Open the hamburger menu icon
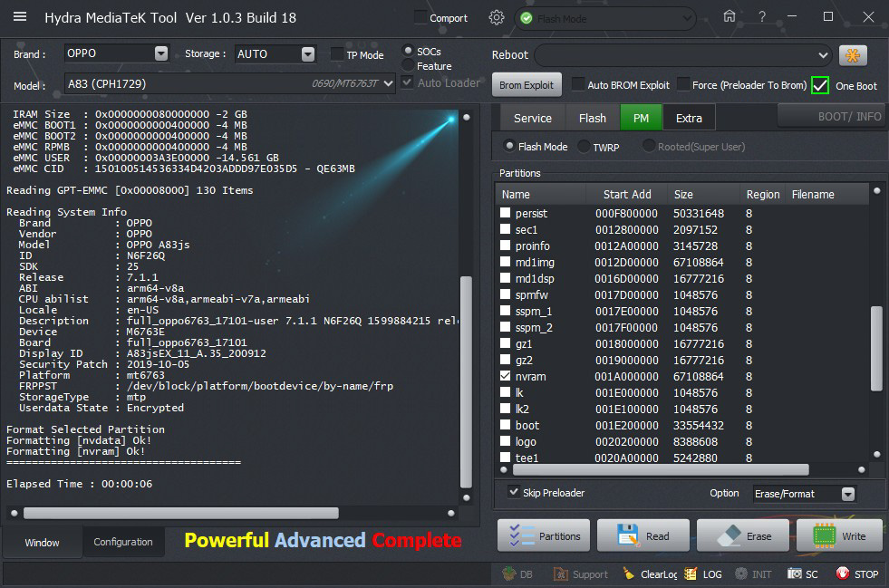The width and height of the screenshot is (889, 588). 20,17
